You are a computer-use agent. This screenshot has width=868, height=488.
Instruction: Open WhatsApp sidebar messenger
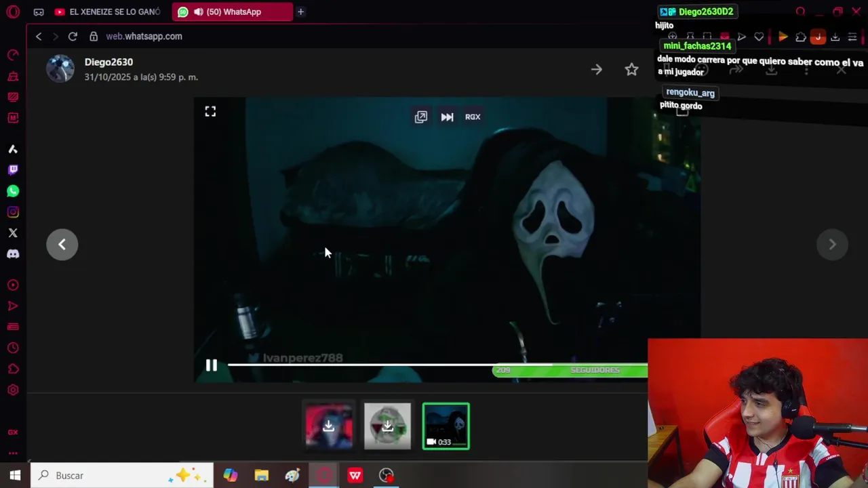pyautogui.click(x=13, y=191)
